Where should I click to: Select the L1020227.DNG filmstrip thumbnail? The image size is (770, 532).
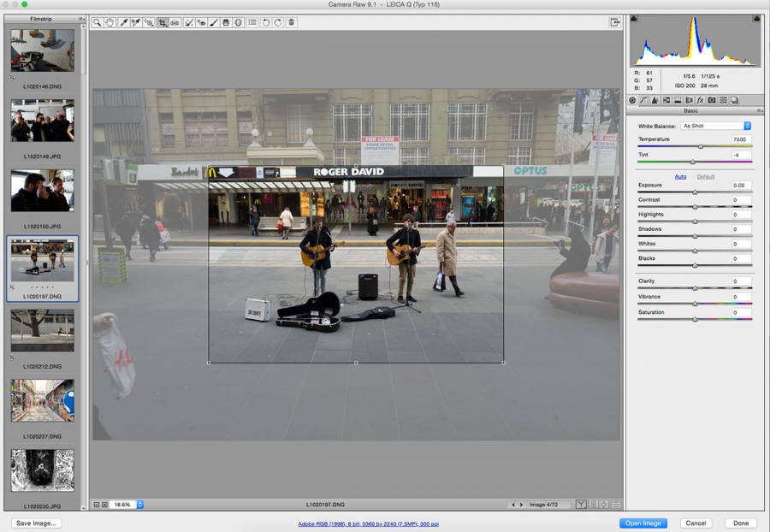(x=43, y=400)
